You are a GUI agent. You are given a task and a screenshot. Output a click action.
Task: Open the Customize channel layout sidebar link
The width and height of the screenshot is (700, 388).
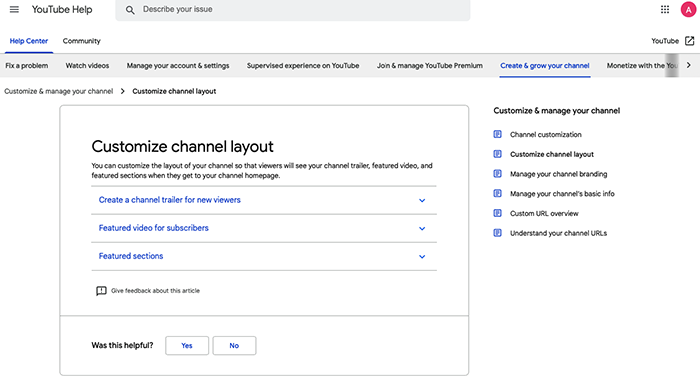552,154
